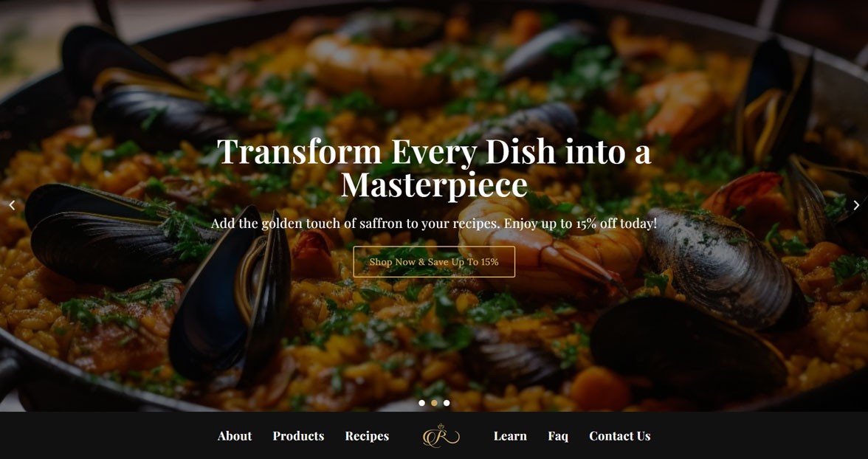Advance the carousel with the right chevron arrow
The width and height of the screenshot is (868, 459).
(x=856, y=205)
